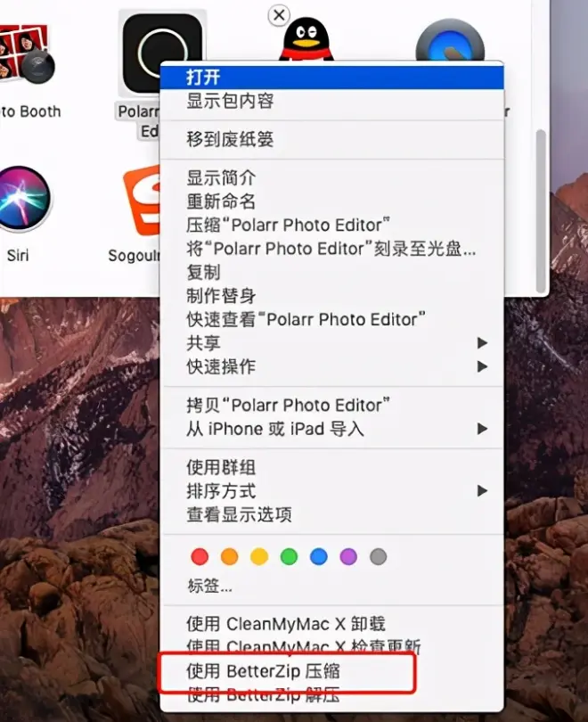The width and height of the screenshot is (588, 722).
Task: Expand 从 iPhone 或 iPad 导入 submenu
Action: point(331,429)
